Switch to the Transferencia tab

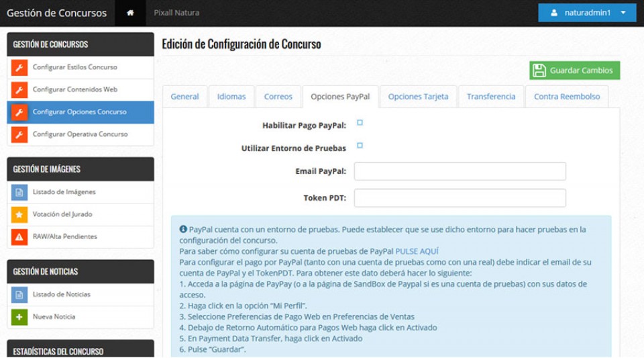[491, 97]
